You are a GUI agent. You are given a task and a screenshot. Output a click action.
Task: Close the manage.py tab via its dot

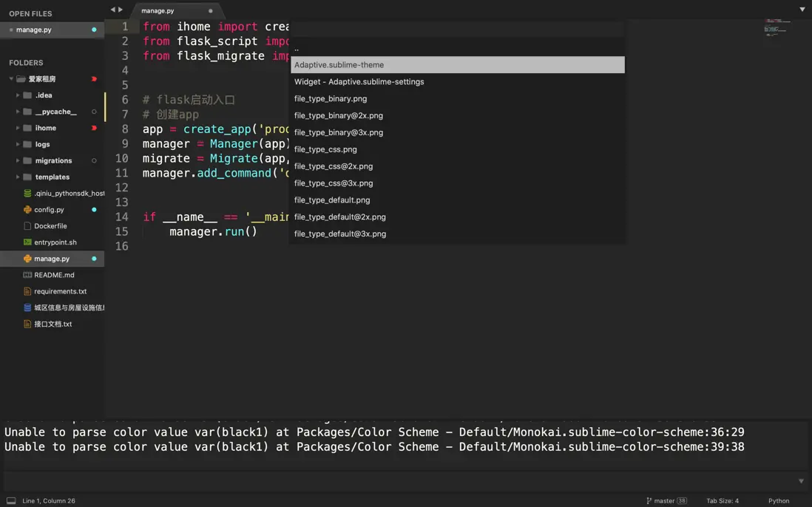point(210,11)
